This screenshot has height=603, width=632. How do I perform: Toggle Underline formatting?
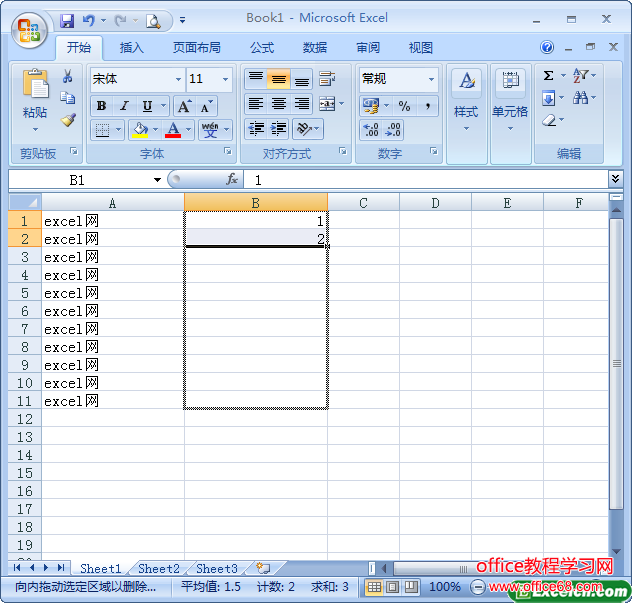coord(148,106)
